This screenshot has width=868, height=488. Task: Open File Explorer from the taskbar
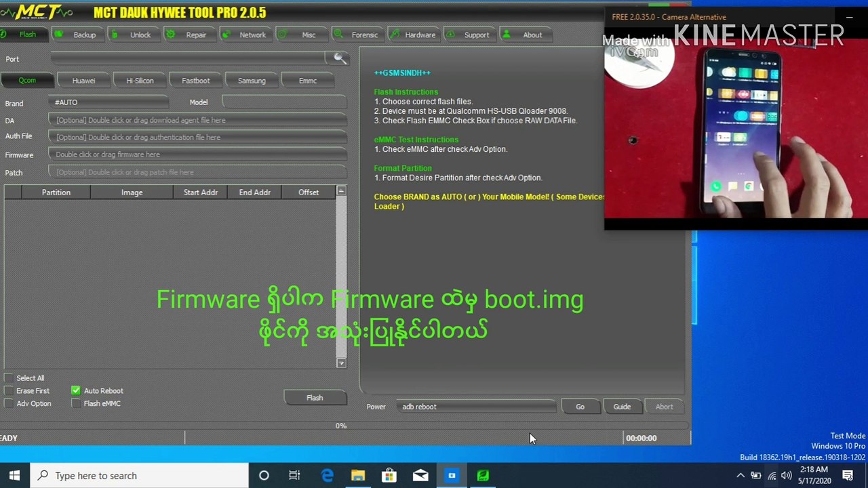[358, 476]
